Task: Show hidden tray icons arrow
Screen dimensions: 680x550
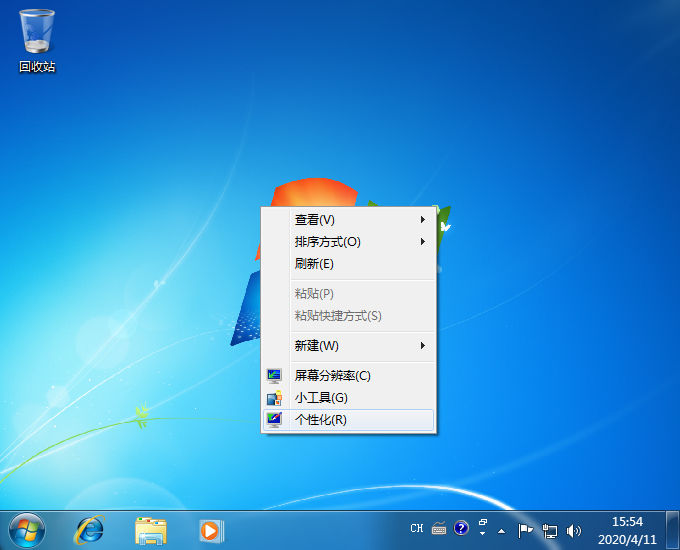Action: tap(502, 530)
